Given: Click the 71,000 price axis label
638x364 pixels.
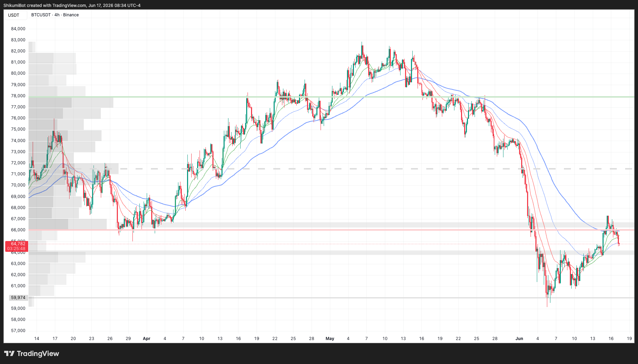Looking at the screenshot, I should point(18,174).
